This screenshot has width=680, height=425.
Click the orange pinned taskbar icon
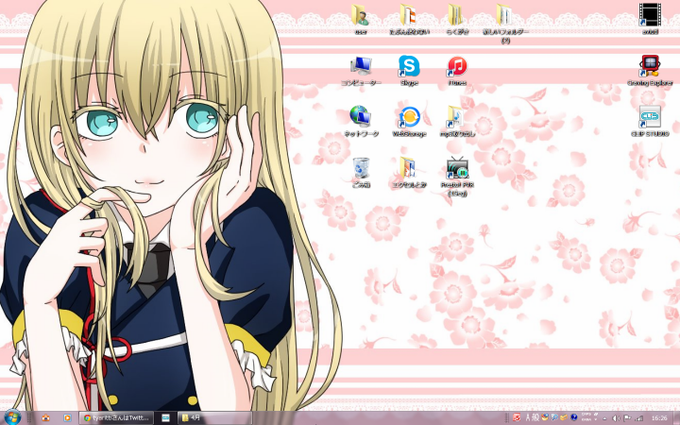point(46,418)
